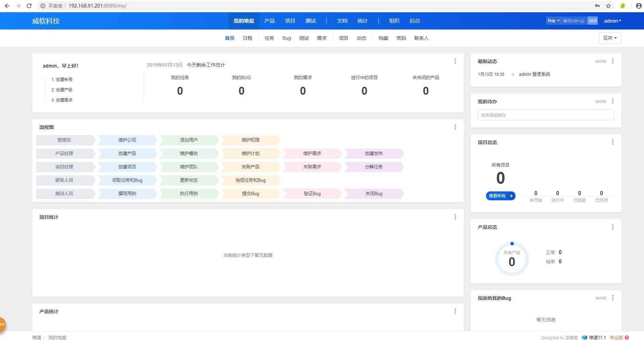
Task: Click the 提交Bug flowchart step
Action: [250, 193]
